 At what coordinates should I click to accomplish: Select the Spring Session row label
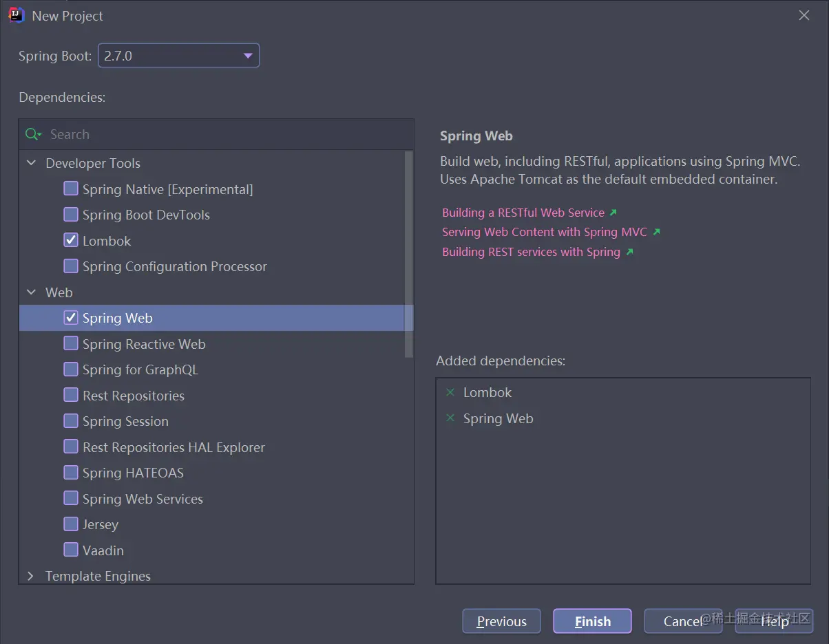[125, 421]
